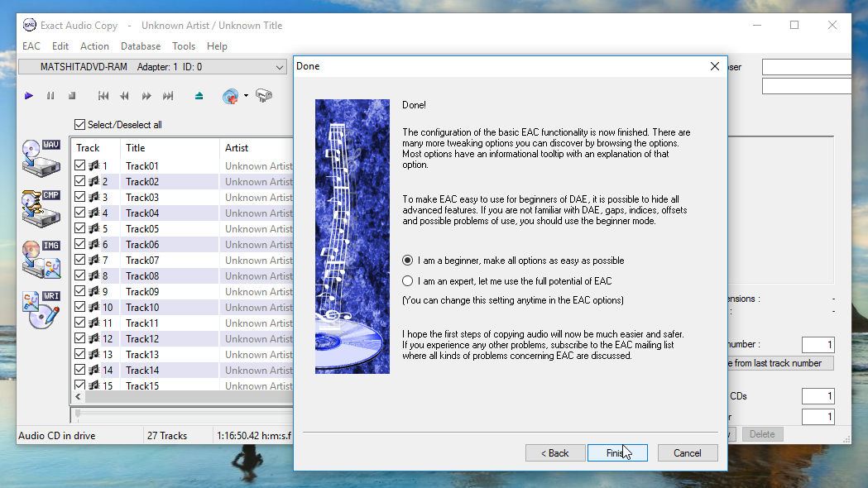Click the rewind icon
The height and width of the screenshot is (488, 868).
click(125, 96)
